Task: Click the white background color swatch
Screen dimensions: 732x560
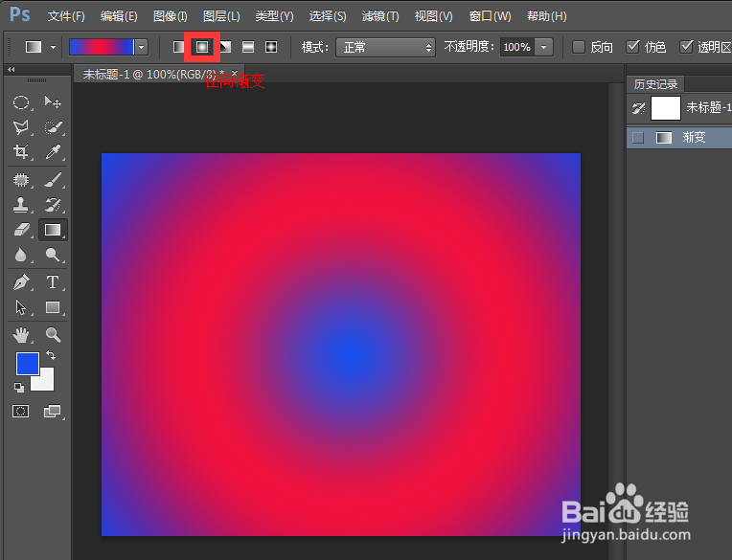Action: click(46, 382)
